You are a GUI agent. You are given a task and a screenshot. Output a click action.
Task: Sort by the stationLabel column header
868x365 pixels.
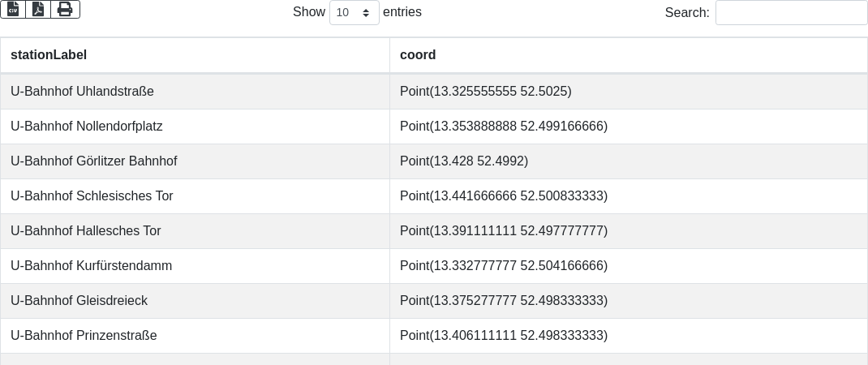coord(49,55)
